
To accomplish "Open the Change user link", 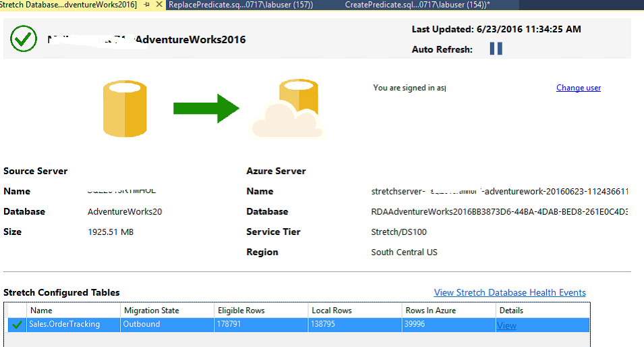I will pyautogui.click(x=579, y=88).
